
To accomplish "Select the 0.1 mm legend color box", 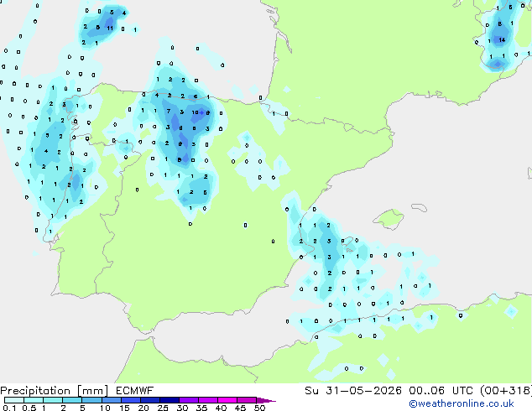I will [14, 400].
